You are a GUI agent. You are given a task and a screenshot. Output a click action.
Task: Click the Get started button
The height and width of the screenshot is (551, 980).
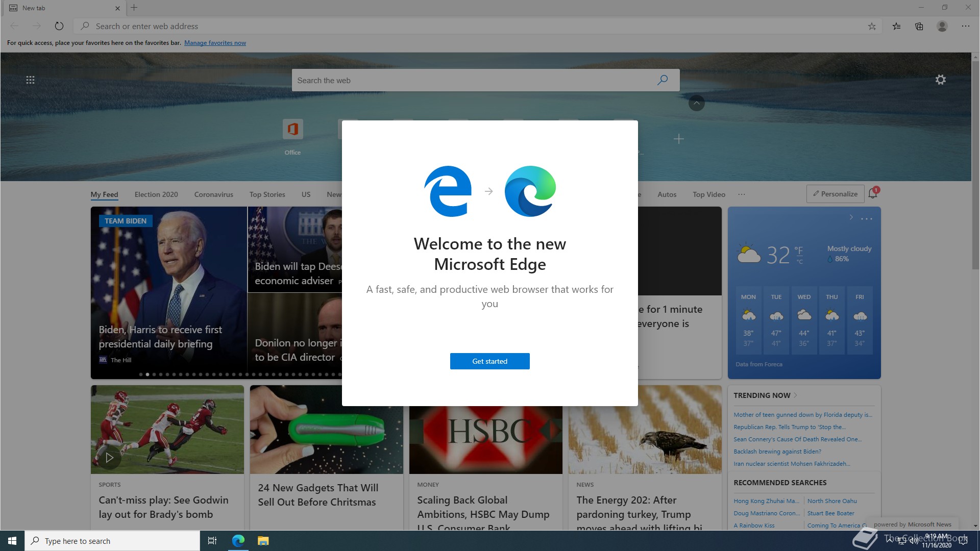click(x=489, y=361)
